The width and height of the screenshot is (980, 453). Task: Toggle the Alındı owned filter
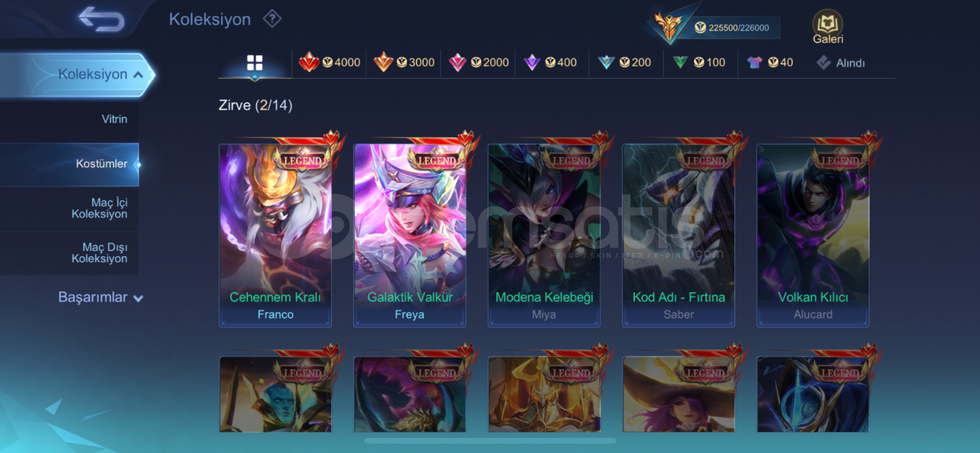click(841, 63)
